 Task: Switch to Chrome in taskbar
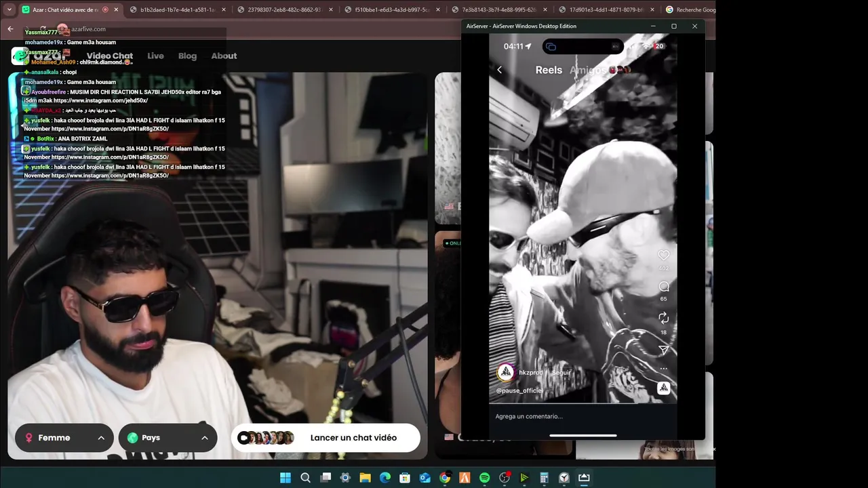(x=444, y=478)
